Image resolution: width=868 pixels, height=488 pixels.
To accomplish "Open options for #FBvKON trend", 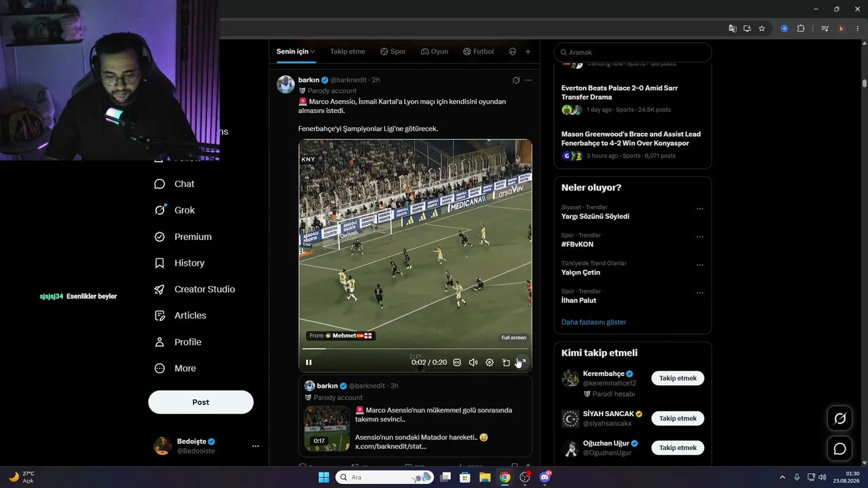I will [x=700, y=237].
